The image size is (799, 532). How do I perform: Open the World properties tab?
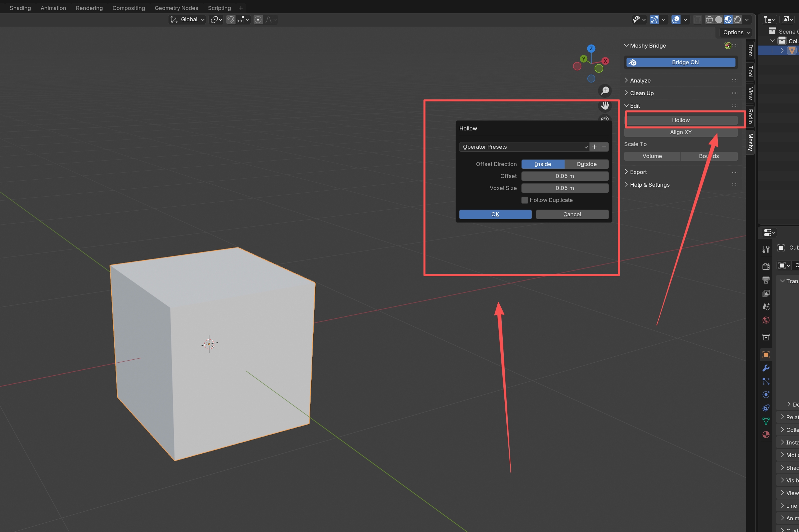pos(766,320)
